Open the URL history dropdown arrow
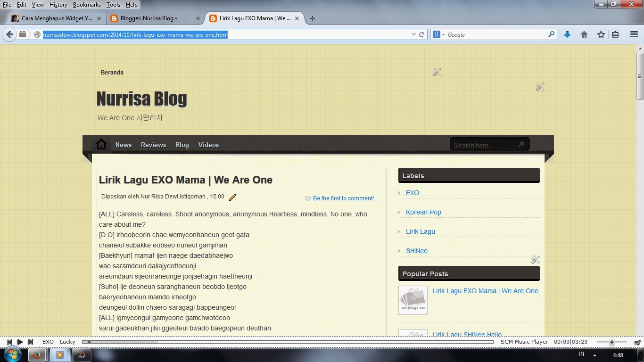 point(413,34)
